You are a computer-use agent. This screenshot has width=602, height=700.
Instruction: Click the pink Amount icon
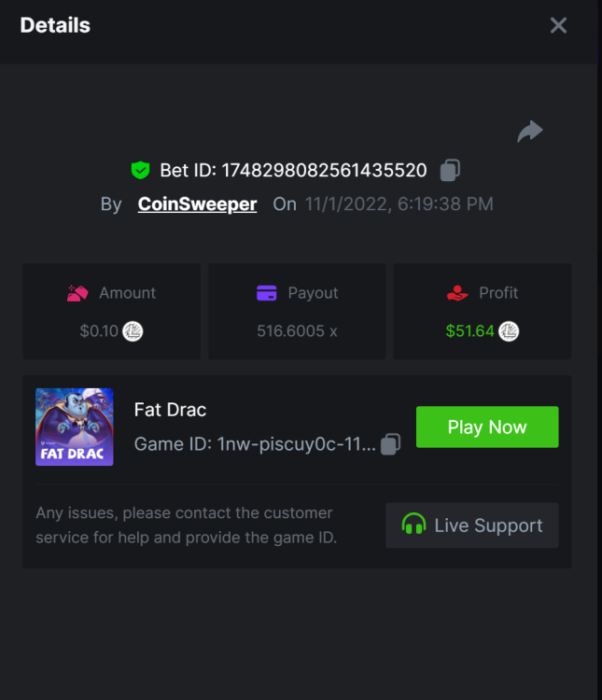(77, 293)
